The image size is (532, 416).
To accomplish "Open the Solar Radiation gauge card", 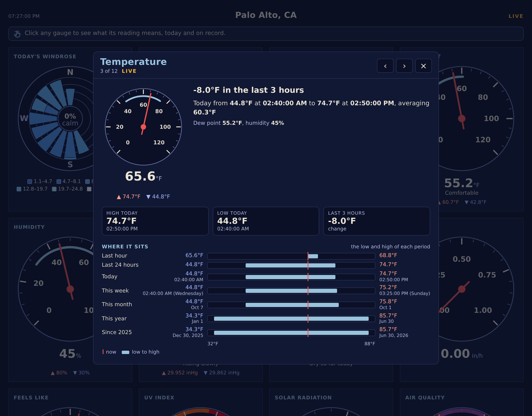I will (331, 402).
